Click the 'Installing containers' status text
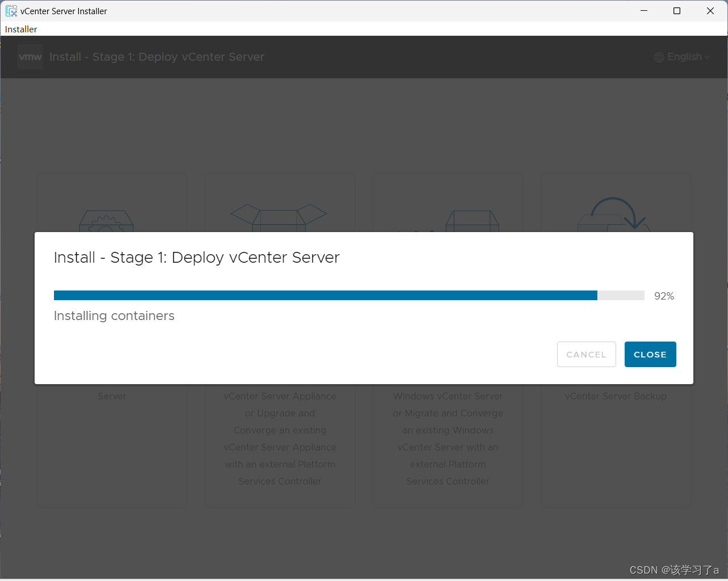Image resolution: width=728 pixels, height=581 pixels. (114, 315)
